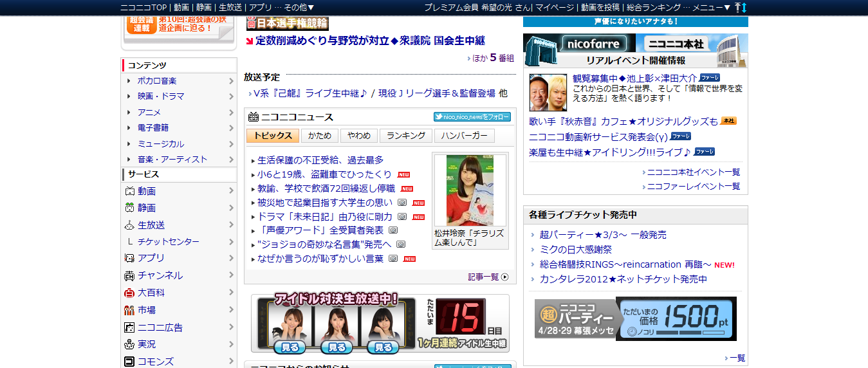Click the TV icon beside ニコニコニュース heading
868x368 pixels.
point(254,117)
